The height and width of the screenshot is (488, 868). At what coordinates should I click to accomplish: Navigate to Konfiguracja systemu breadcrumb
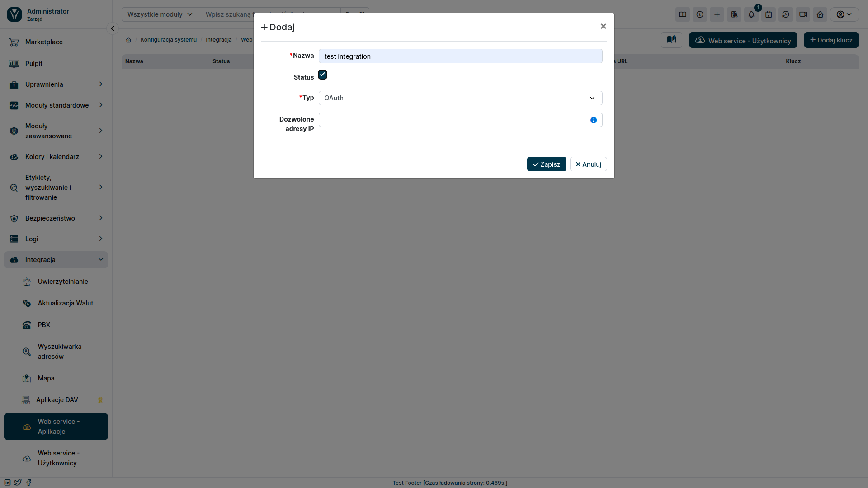168,39
